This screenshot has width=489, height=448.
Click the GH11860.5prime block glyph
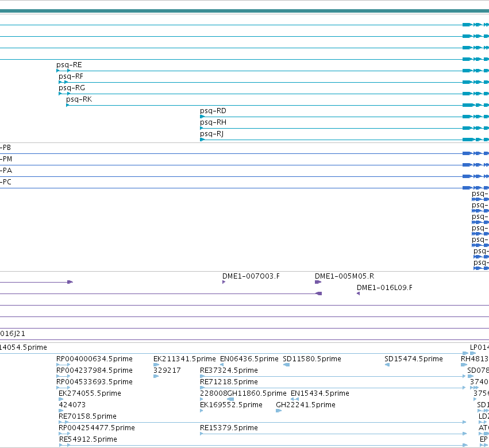(230, 399)
